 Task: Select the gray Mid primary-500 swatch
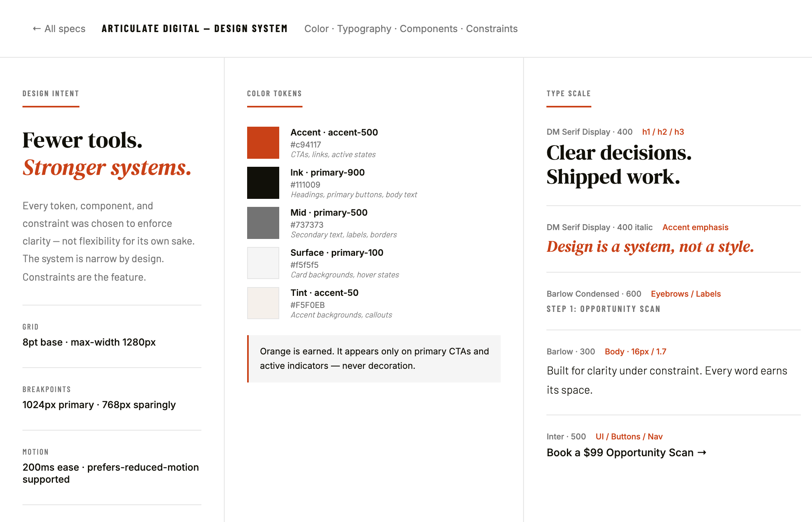[x=263, y=223]
